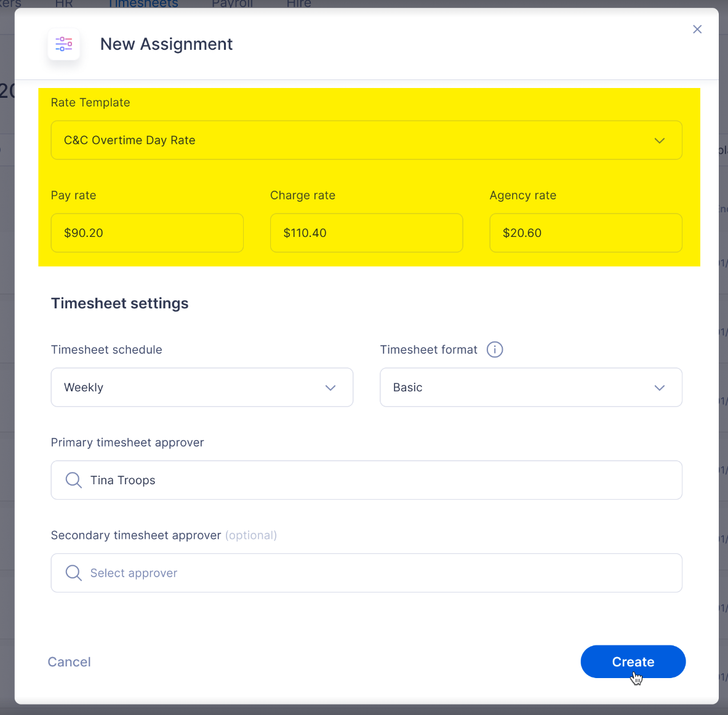This screenshot has height=715, width=728.
Task: Click the Charge rate field showing $110.40
Action: (366, 233)
